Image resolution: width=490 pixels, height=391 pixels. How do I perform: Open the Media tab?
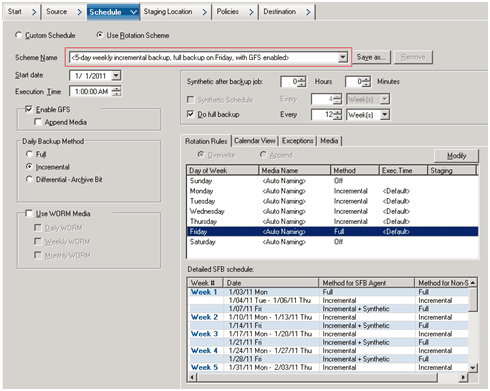coord(329,141)
